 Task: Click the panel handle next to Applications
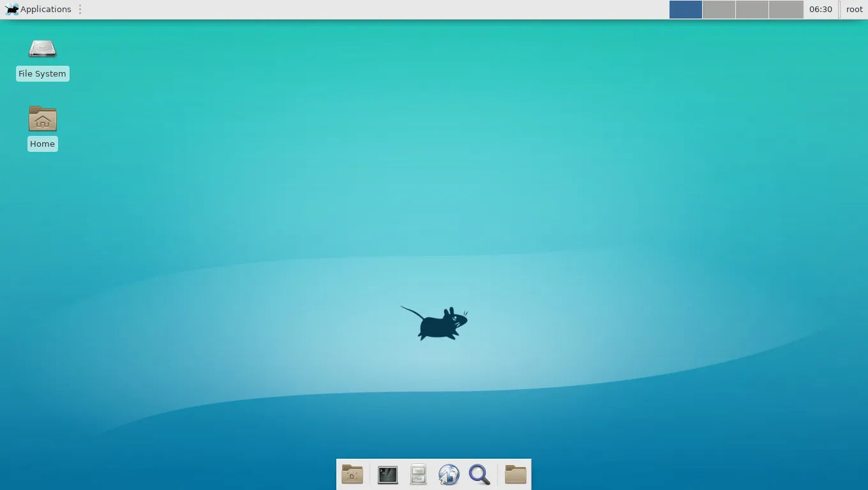coord(80,9)
